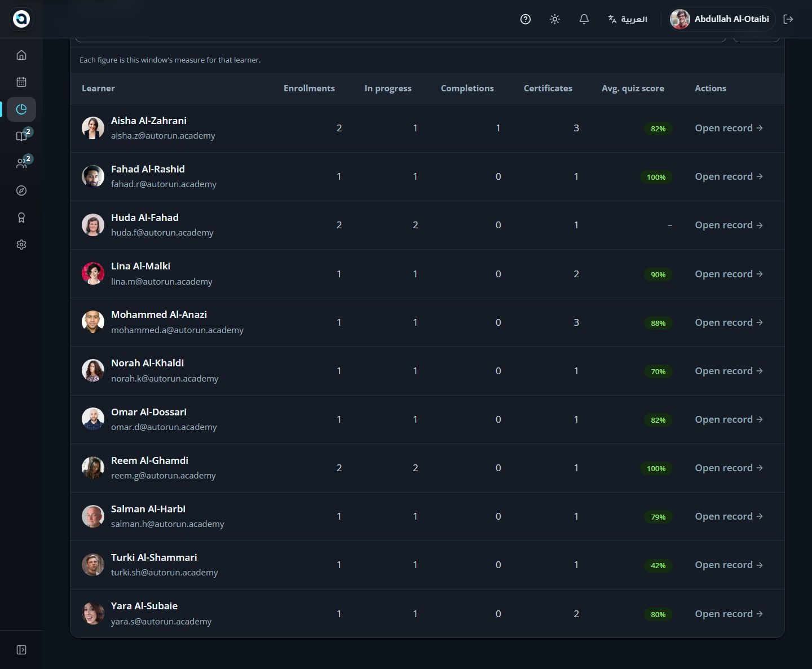Open the home dashboard sidebar icon
812x669 pixels.
[x=21, y=55]
